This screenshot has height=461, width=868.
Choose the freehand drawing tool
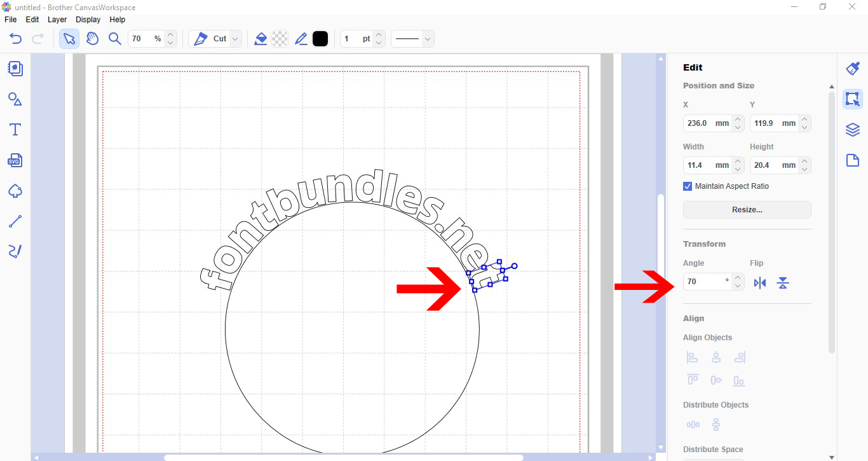15,251
